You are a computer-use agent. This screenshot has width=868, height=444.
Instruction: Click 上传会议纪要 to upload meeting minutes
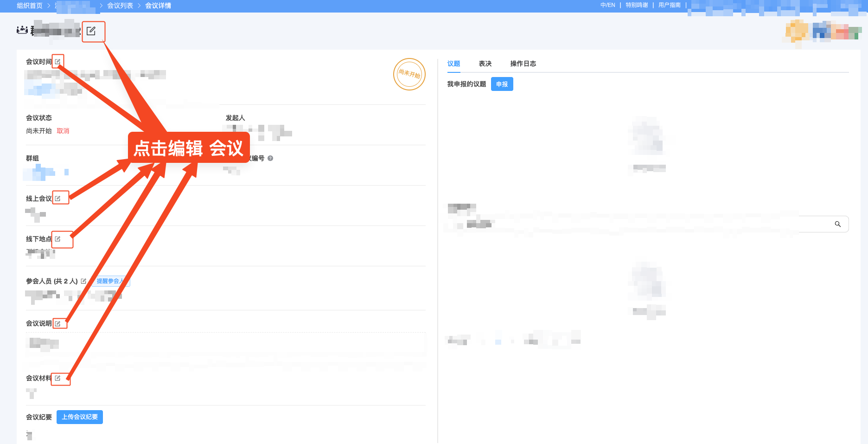tap(79, 417)
